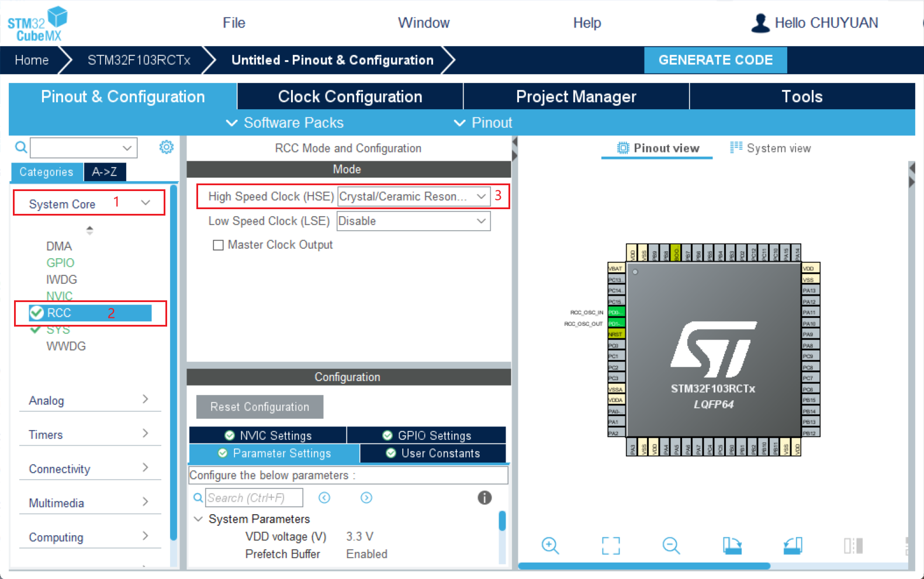
Task: Click the RCC green checkmark icon
Action: pos(37,313)
